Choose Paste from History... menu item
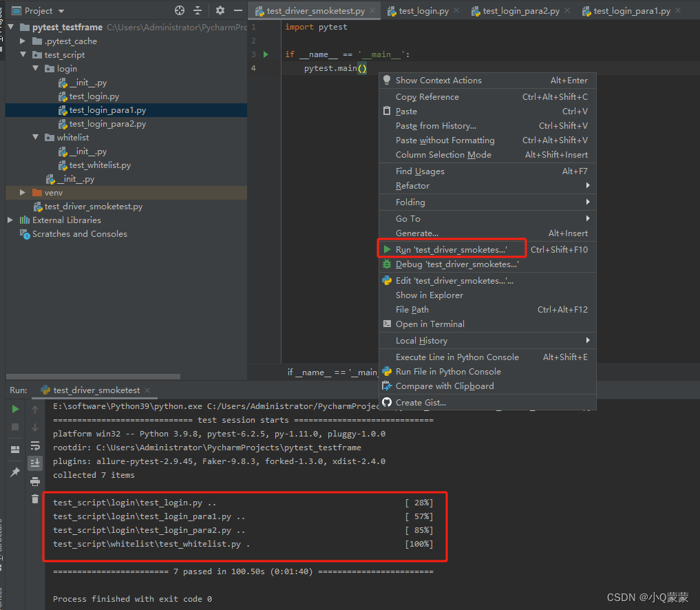This screenshot has height=610, width=700. [487, 126]
